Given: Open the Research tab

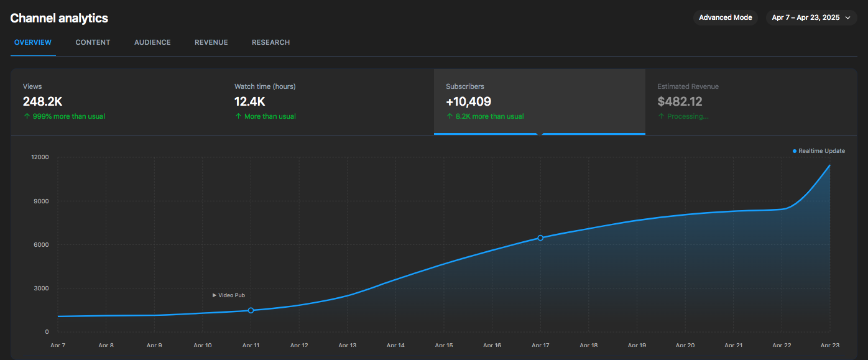Looking at the screenshot, I should (x=270, y=42).
